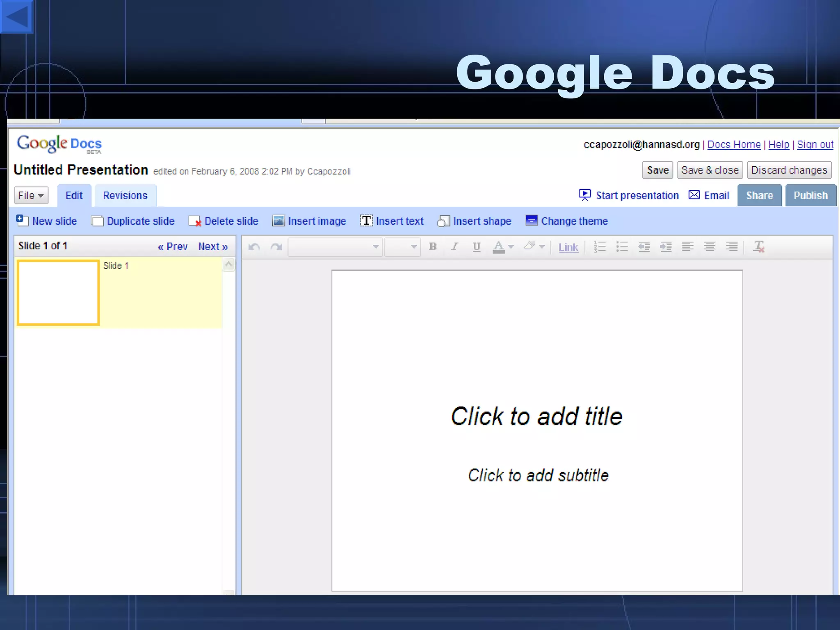Open the font family dropdown
The height and width of the screenshot is (630, 840).
[335, 247]
